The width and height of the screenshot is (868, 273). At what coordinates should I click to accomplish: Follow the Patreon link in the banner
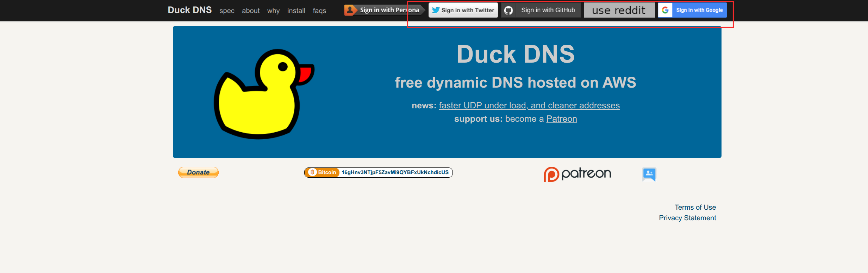point(562,119)
